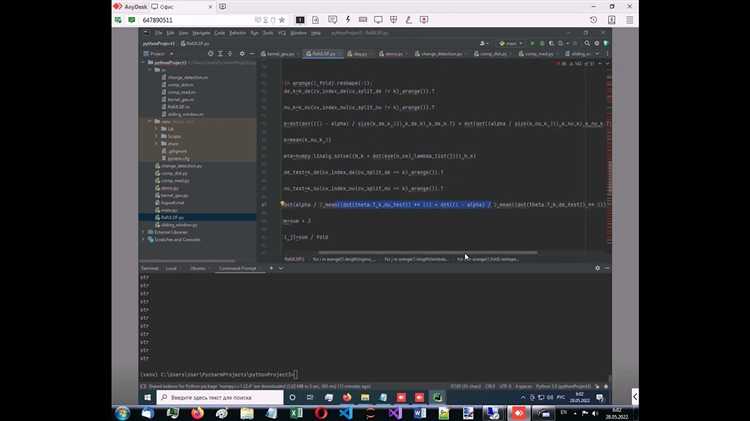Select pyvenv.cfg in the Project tree

(178, 158)
